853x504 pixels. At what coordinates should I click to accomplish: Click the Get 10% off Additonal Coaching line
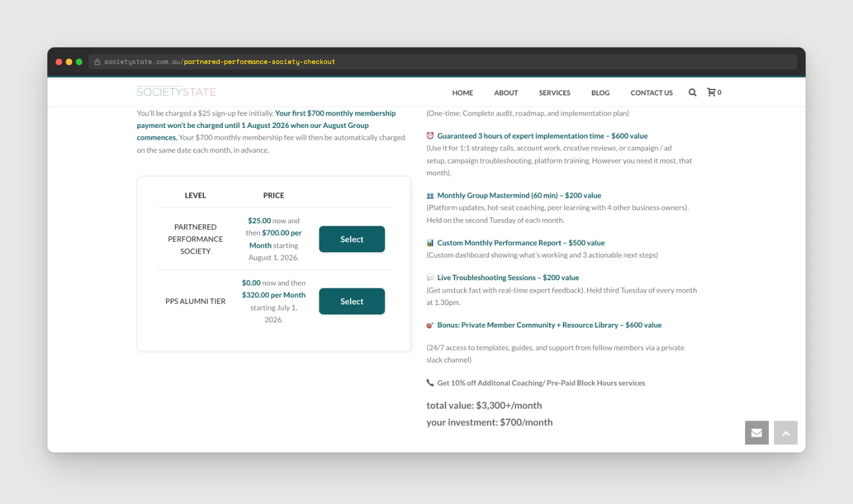click(x=541, y=383)
